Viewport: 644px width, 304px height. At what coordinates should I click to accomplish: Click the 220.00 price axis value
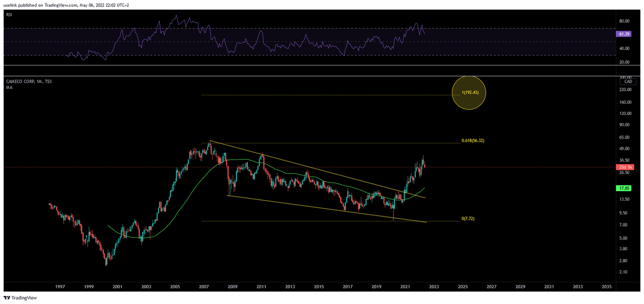[625, 90]
